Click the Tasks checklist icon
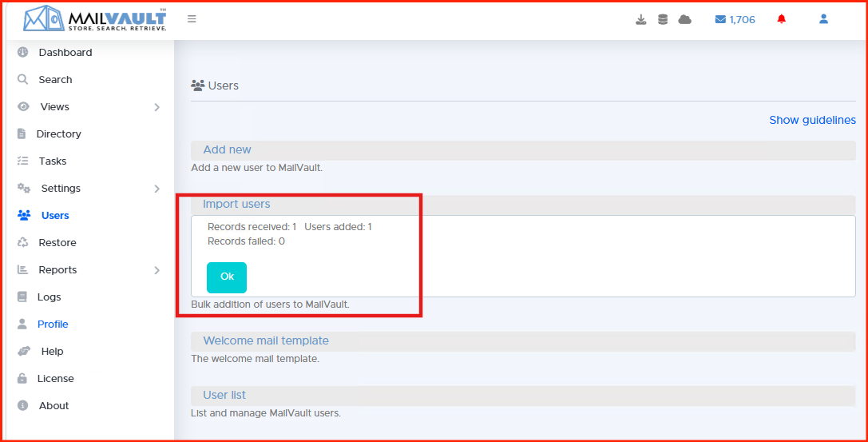 22,161
